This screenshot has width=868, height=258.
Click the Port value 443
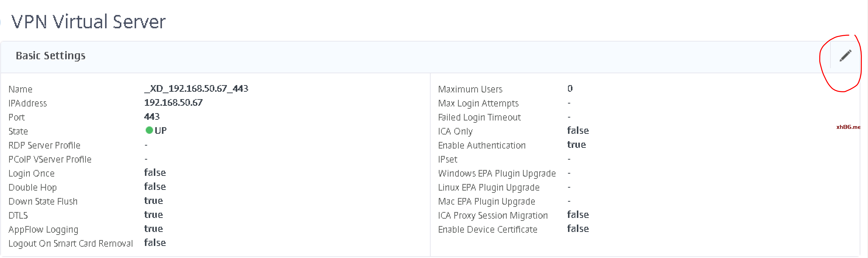[152, 117]
